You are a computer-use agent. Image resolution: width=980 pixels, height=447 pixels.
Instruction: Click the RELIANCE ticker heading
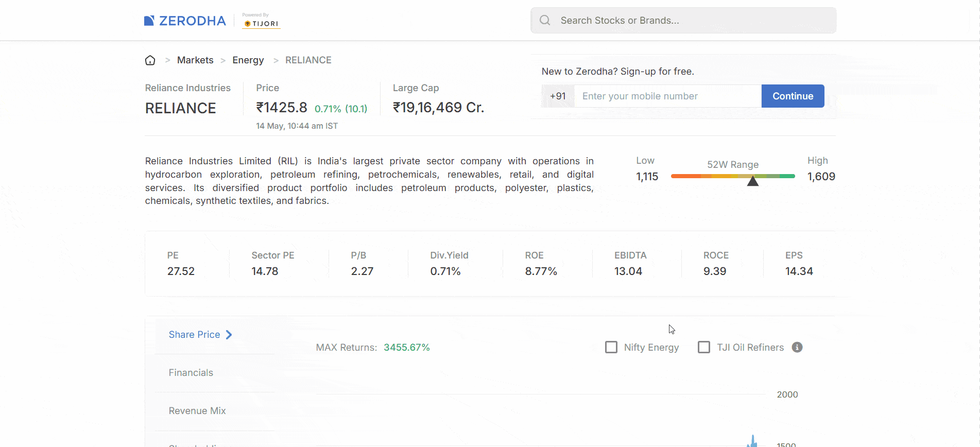tap(181, 108)
